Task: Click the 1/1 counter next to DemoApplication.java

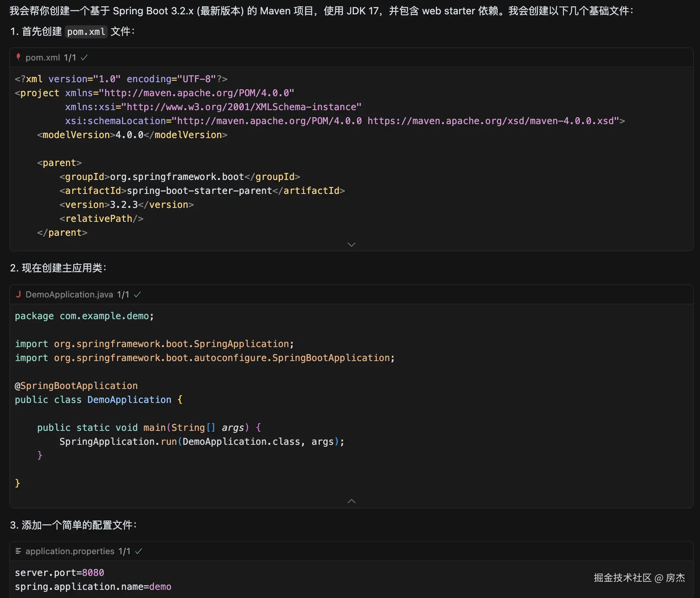Action: pos(123,294)
